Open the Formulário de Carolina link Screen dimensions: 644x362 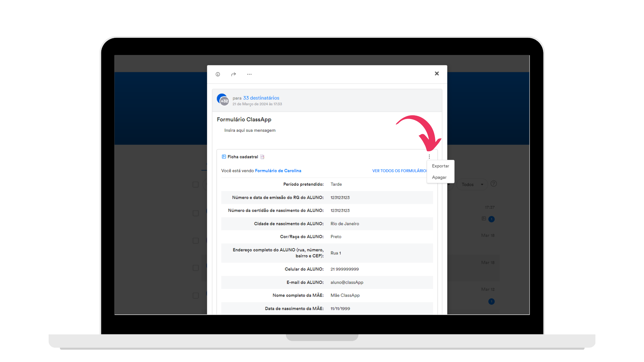coord(278,171)
